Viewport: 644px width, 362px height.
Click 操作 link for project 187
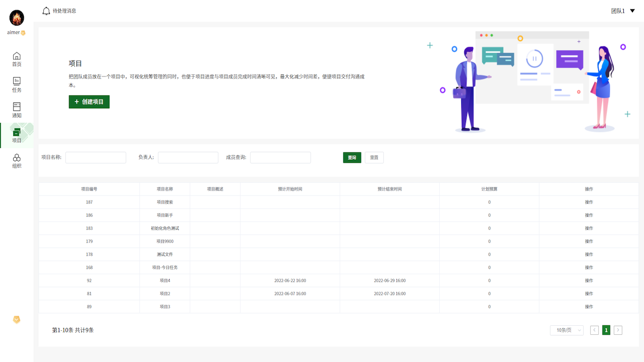[589, 202]
